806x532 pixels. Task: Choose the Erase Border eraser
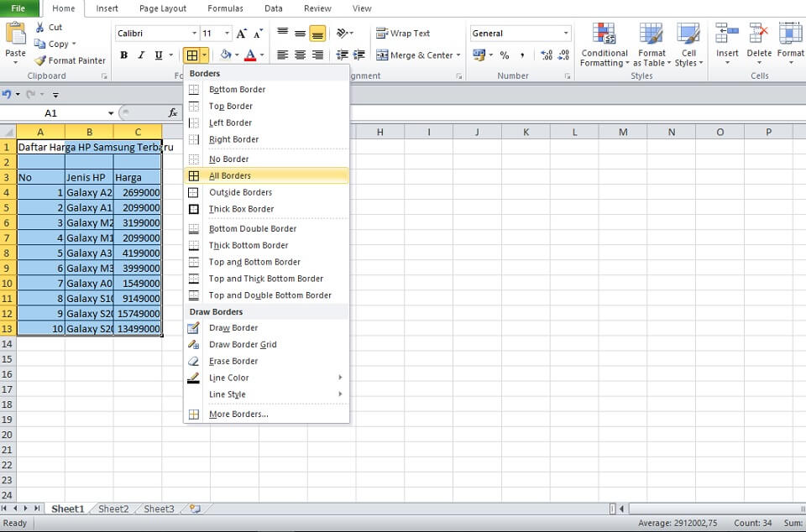tap(193, 361)
